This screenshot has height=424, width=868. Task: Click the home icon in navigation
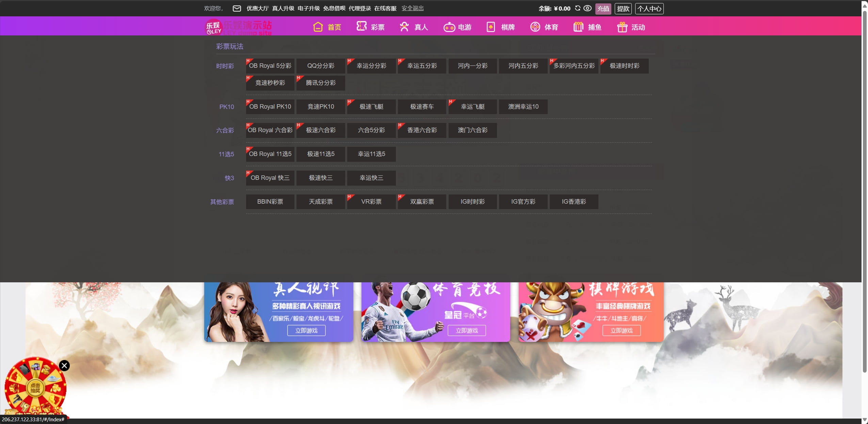[318, 27]
